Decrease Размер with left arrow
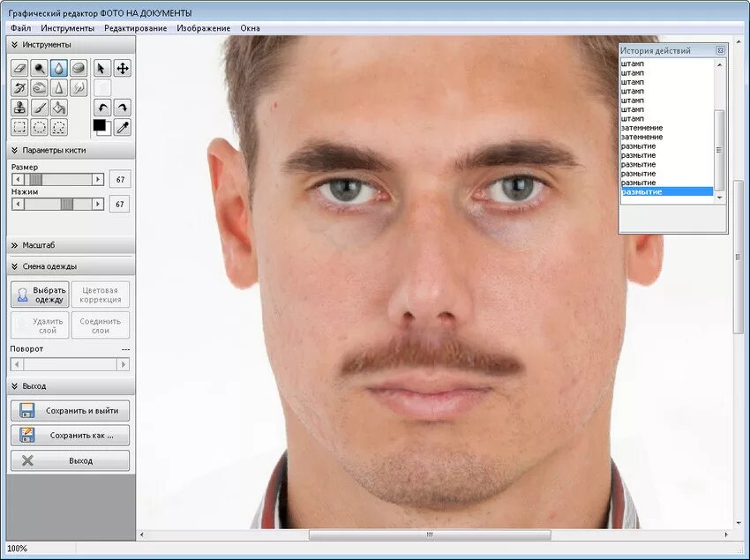This screenshot has width=750, height=560. (x=18, y=179)
